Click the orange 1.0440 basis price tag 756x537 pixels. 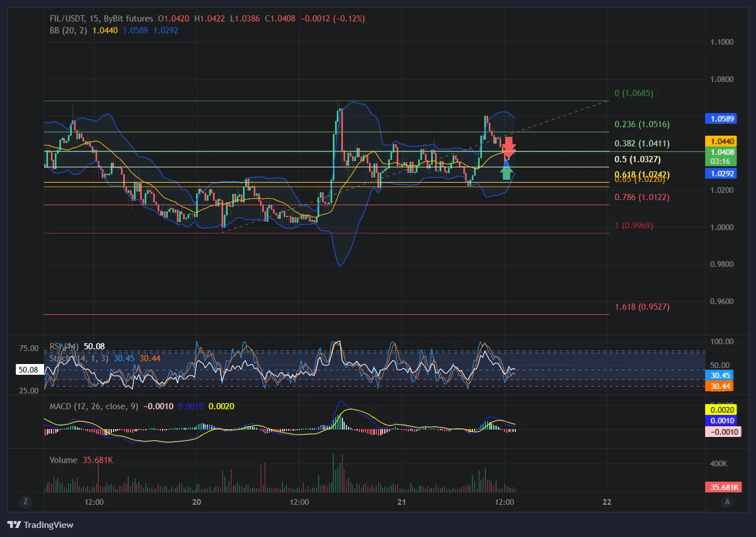click(720, 141)
